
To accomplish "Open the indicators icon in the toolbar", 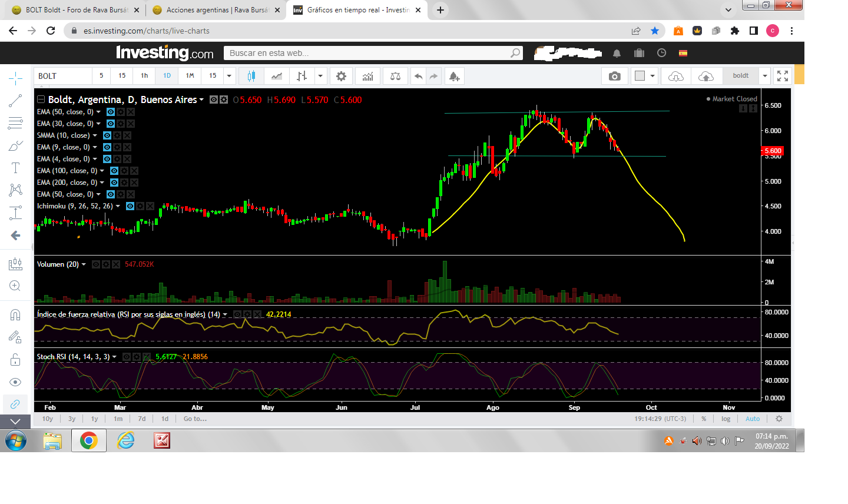I will (x=367, y=76).
